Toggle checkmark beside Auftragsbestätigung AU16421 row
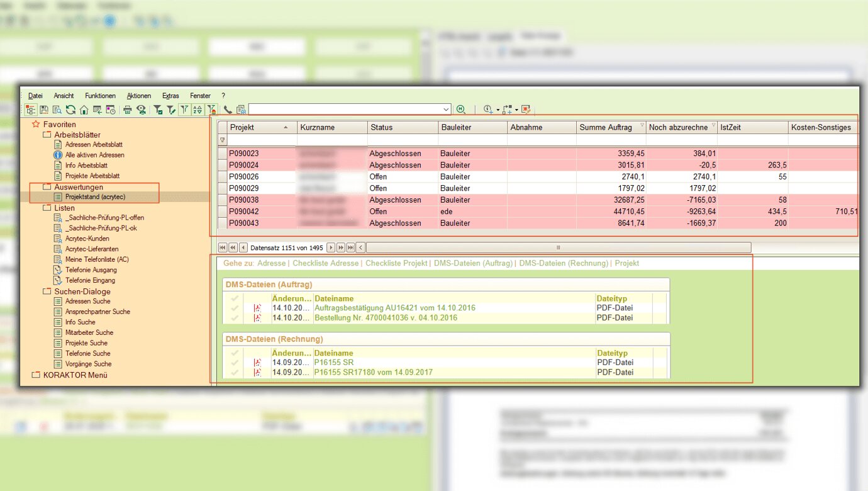 tap(235, 308)
